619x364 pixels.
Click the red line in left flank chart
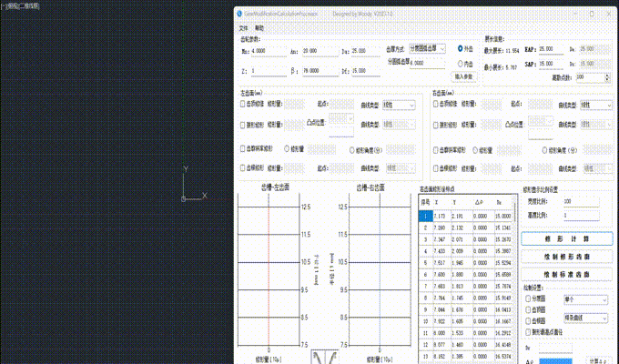pyautogui.click(x=269, y=269)
